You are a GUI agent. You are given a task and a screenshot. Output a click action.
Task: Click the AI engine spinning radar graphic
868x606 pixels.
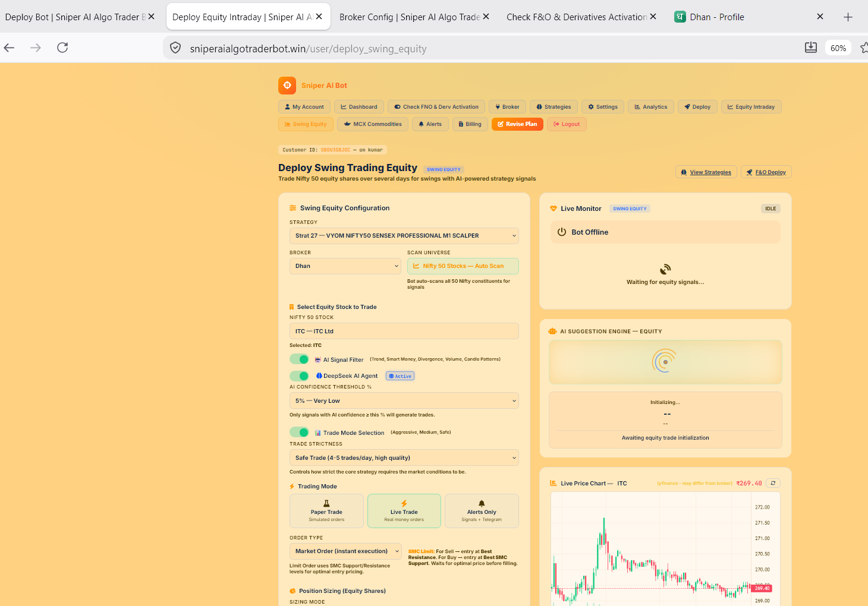(x=665, y=361)
